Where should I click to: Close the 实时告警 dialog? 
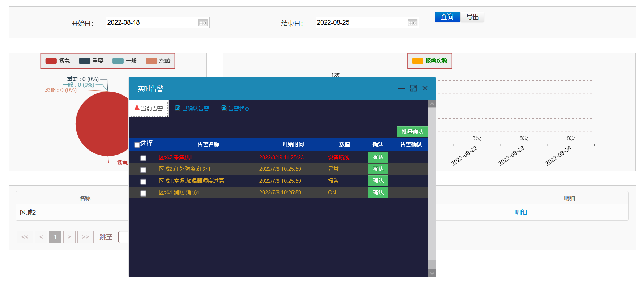[425, 88]
